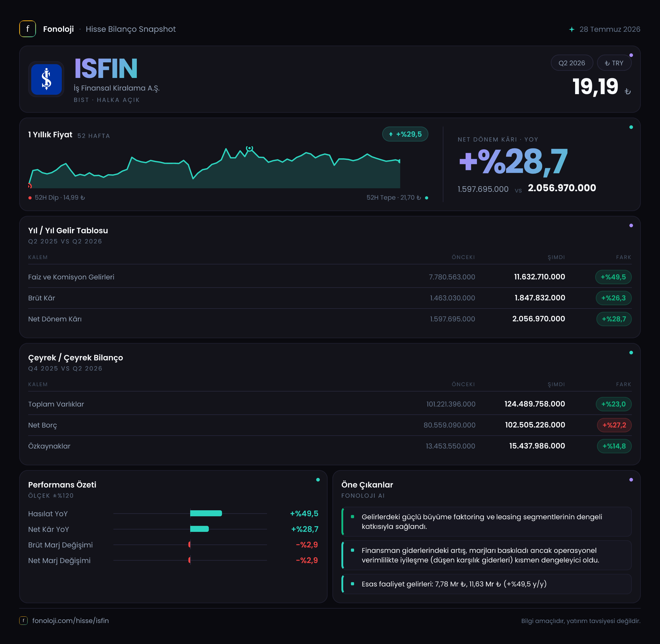This screenshot has height=644, width=660.
Task: Click the Brüt Marj Değişimi red bar
Action: 190,544
